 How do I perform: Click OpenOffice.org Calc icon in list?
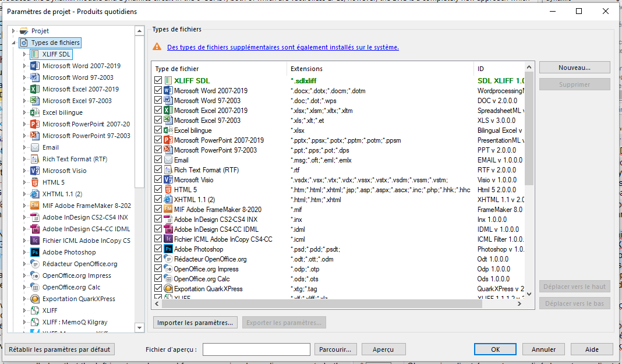click(168, 279)
